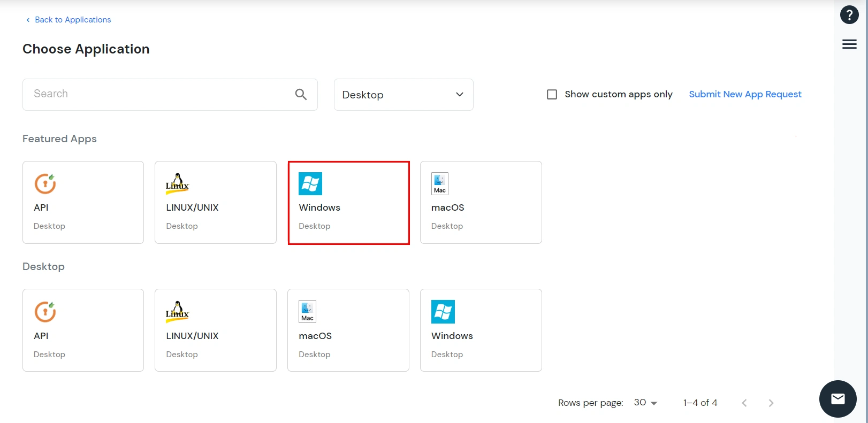Select Linux penguin icon in Featured Apps
The height and width of the screenshot is (423, 868).
coord(177,183)
